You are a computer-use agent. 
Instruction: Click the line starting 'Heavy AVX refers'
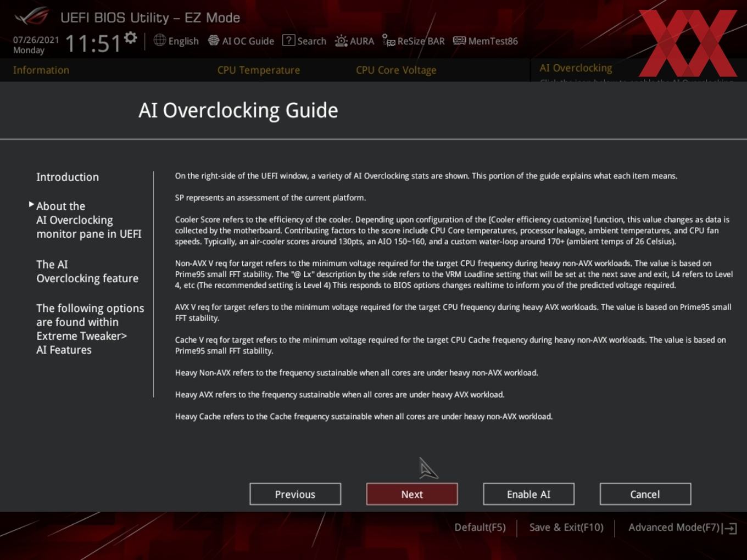(339, 395)
